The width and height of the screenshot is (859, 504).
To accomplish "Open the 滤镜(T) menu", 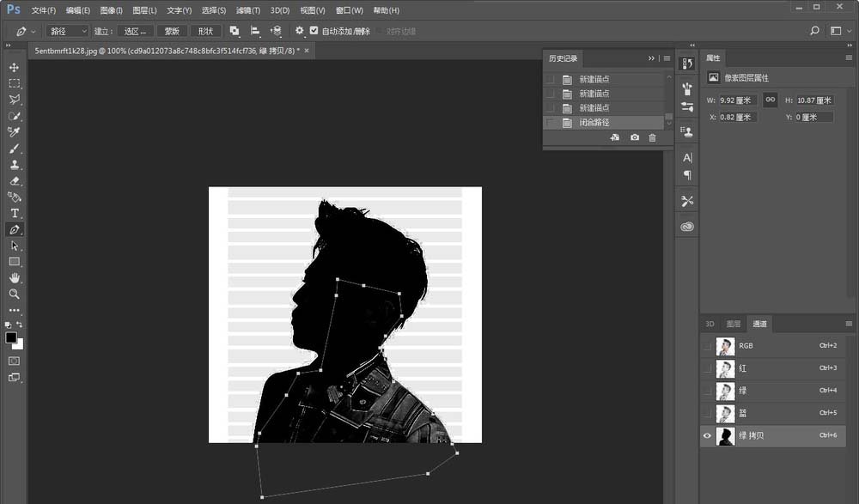I will pos(247,10).
